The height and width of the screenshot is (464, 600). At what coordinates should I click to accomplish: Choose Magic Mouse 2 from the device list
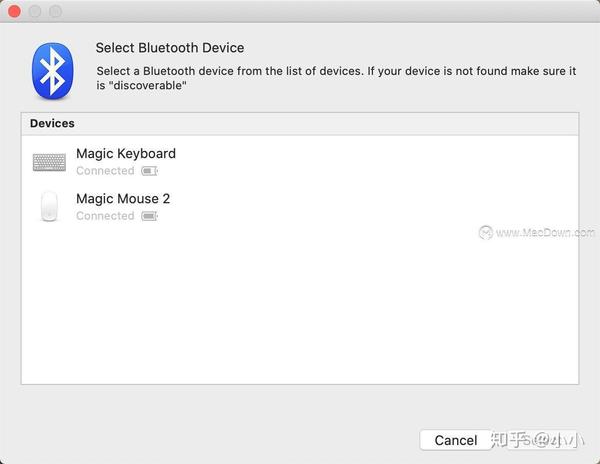pos(300,207)
